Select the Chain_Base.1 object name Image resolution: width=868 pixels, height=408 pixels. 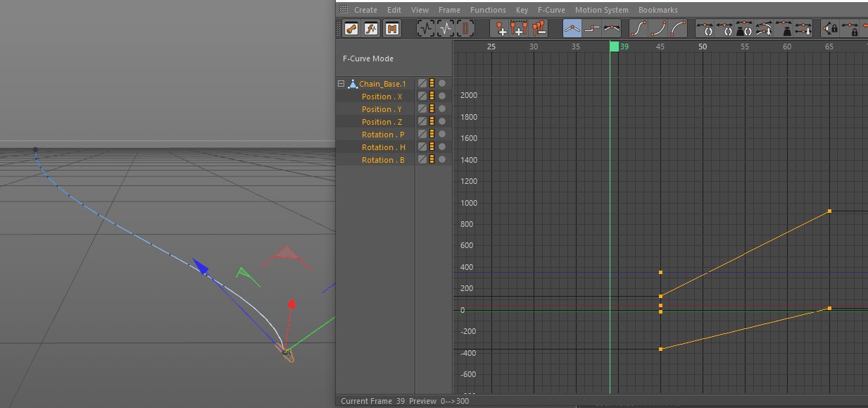click(x=382, y=84)
